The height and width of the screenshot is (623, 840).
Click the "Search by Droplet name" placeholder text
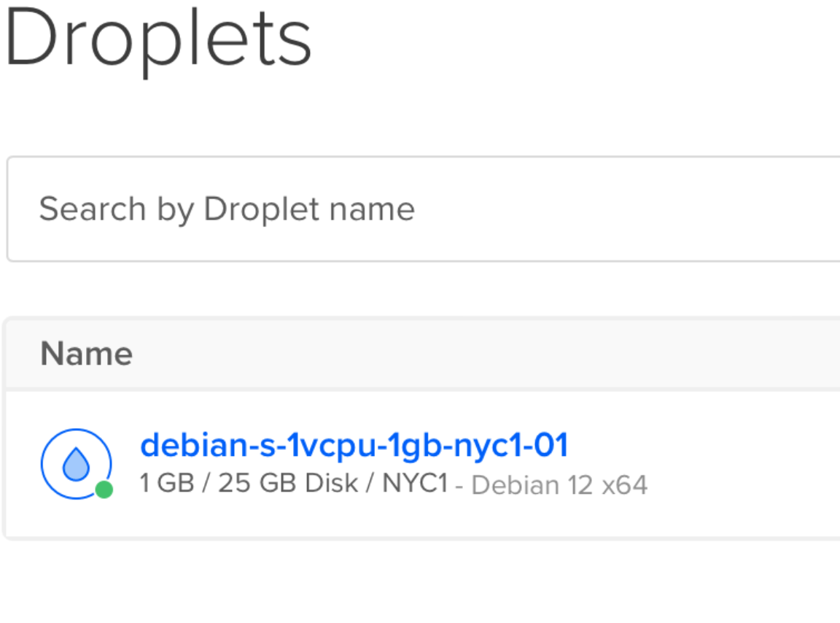tap(226, 209)
